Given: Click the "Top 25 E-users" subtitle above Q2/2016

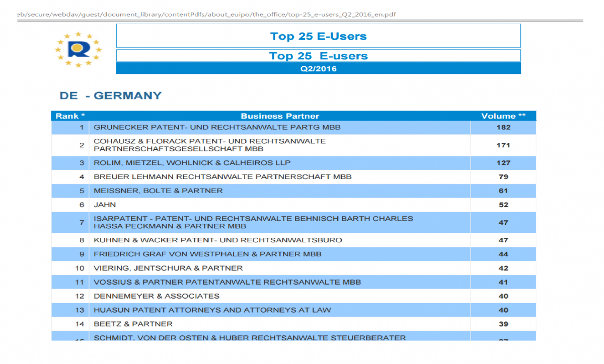Looking at the screenshot, I should coord(318,56).
